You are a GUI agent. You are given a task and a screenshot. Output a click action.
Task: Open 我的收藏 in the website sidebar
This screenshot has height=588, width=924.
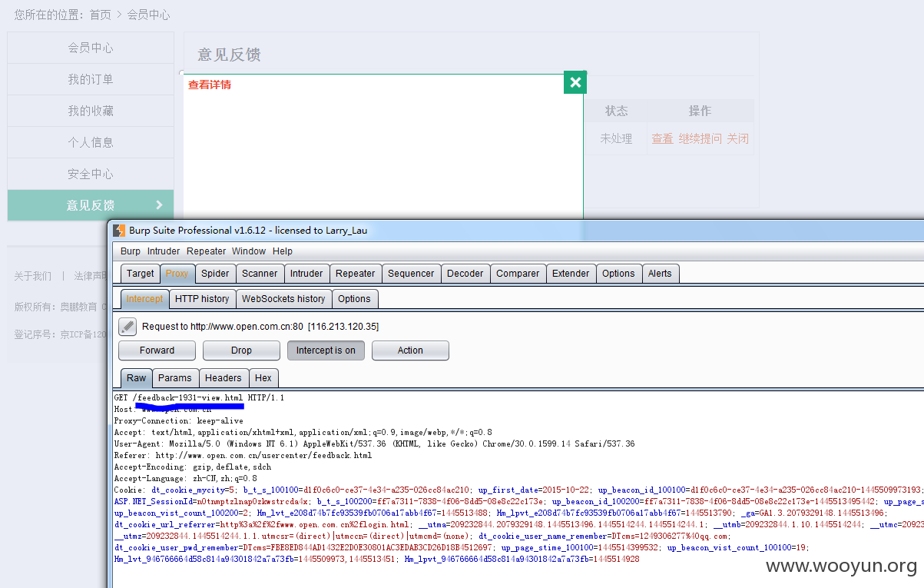(91, 111)
